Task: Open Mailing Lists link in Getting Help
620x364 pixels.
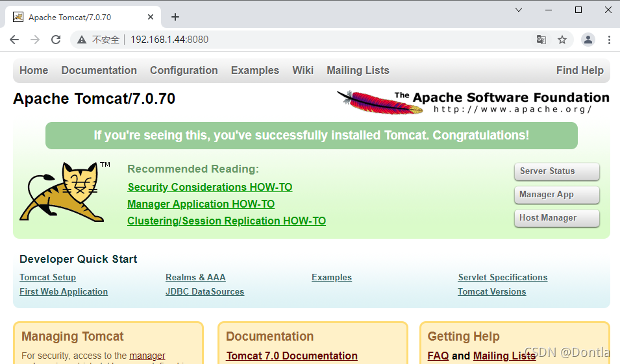Action: click(504, 356)
